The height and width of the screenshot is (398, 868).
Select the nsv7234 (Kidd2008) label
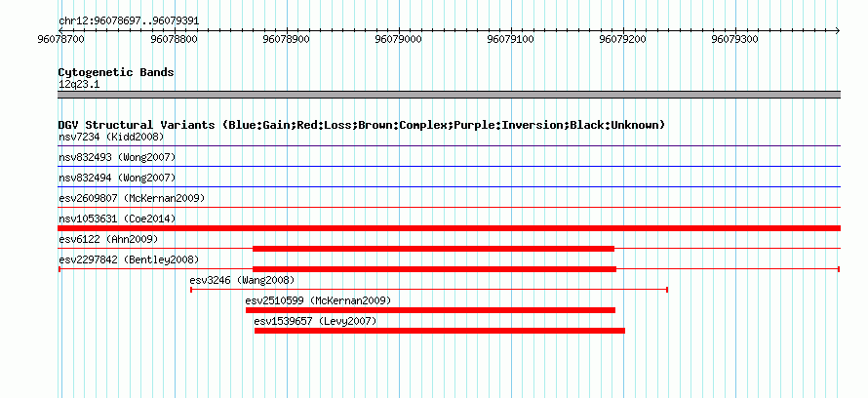coord(111,137)
